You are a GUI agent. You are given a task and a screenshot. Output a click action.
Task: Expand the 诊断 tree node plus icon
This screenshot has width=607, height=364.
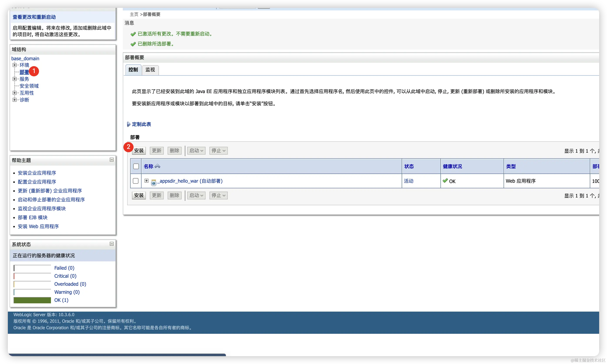15,100
